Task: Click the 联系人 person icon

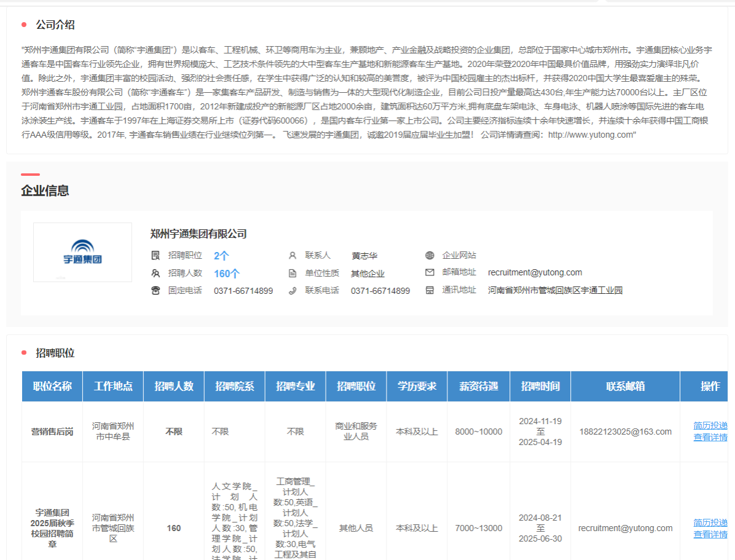Action: coord(293,255)
